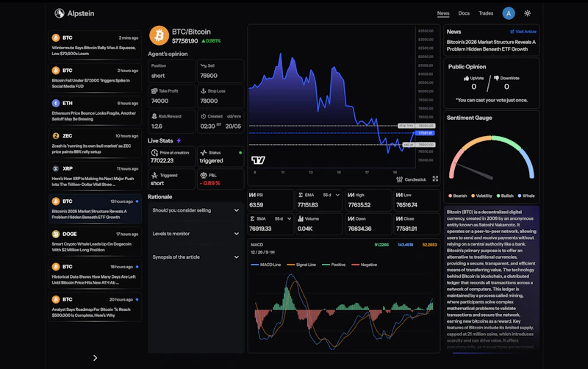The width and height of the screenshot is (588, 369).
Task: Open BTC news 'Historical Data Shows How Many Days'
Action: click(95, 274)
